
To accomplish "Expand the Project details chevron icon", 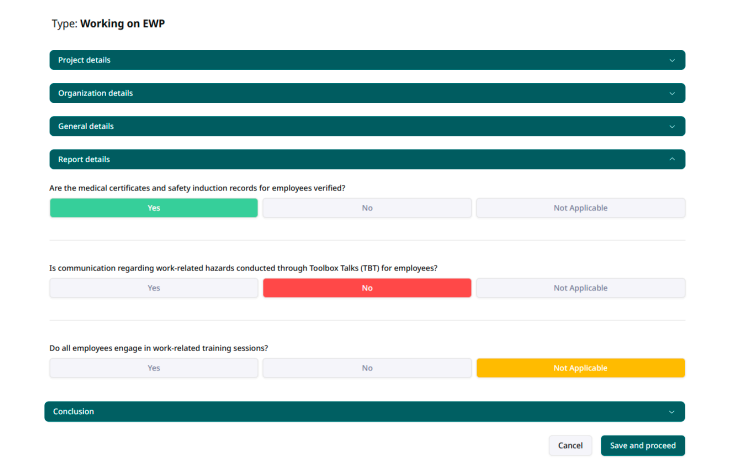I will click(x=672, y=60).
